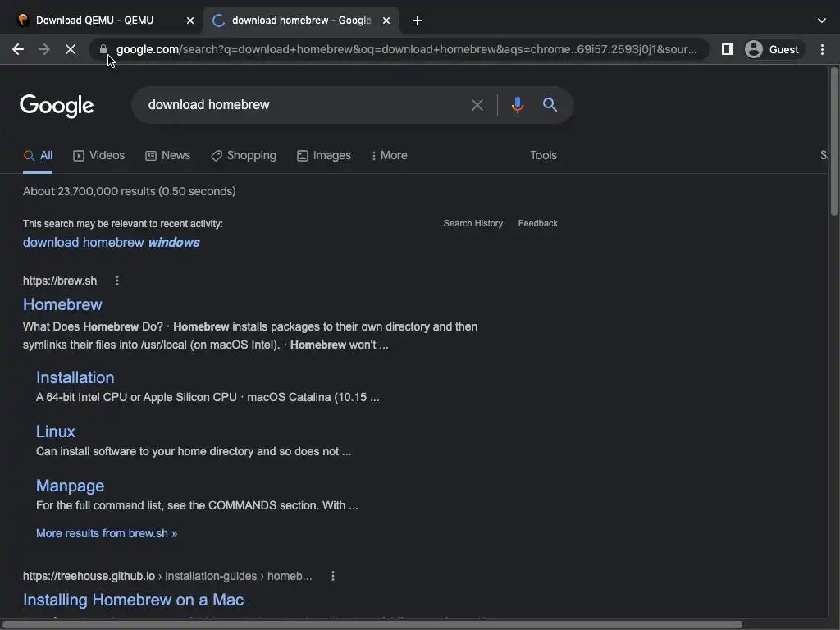Click the Google logo
This screenshot has height=630, width=840.
click(57, 106)
